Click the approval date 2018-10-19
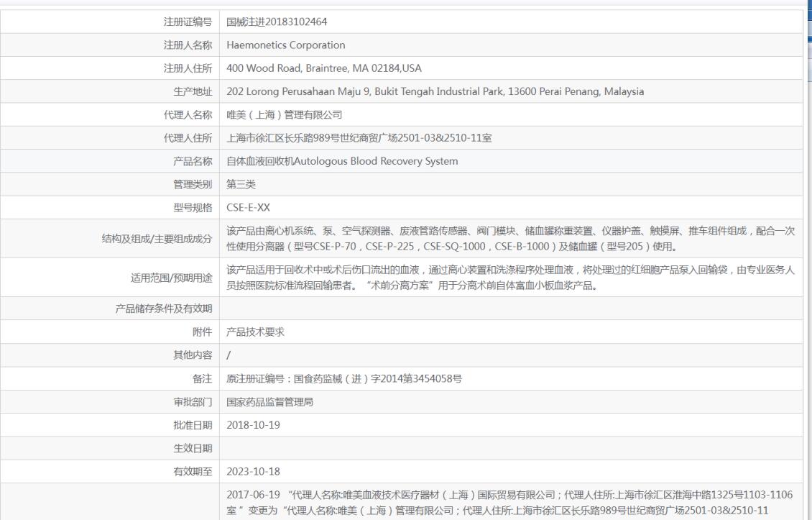This screenshot has height=520, width=812. point(253,425)
